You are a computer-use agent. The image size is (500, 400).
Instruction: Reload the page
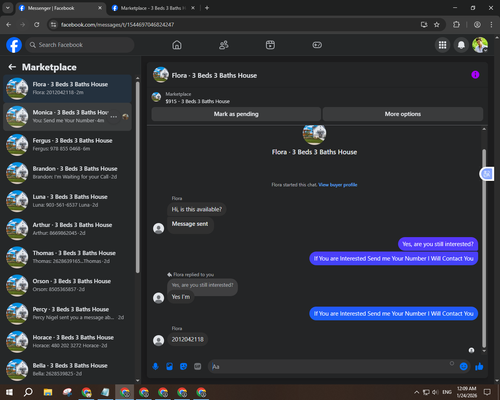(37, 25)
